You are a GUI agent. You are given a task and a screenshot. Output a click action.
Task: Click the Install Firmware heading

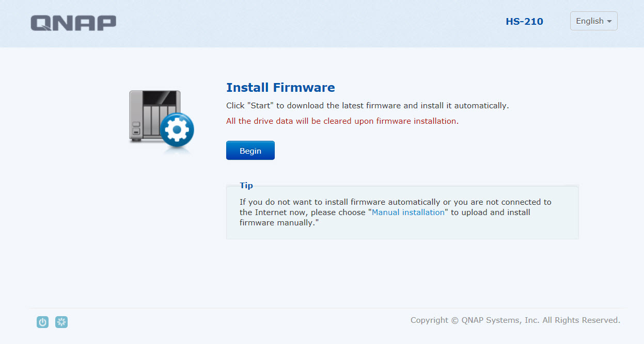point(280,88)
